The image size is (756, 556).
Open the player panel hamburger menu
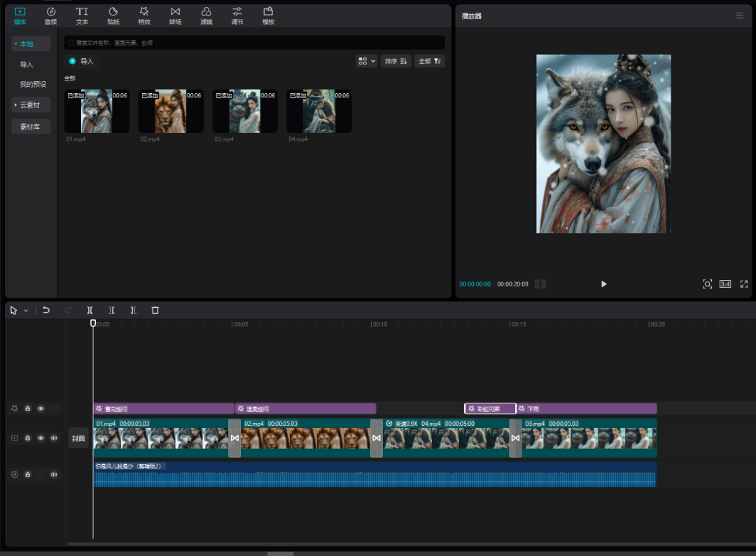pos(739,15)
